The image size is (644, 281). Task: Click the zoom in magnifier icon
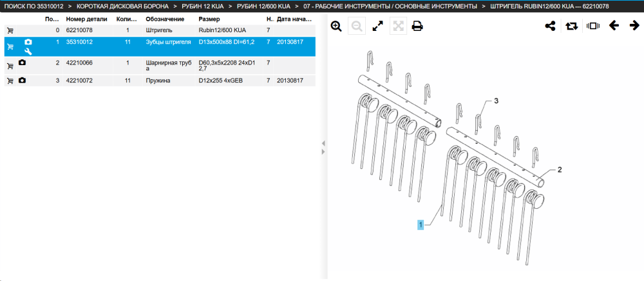pyautogui.click(x=336, y=26)
